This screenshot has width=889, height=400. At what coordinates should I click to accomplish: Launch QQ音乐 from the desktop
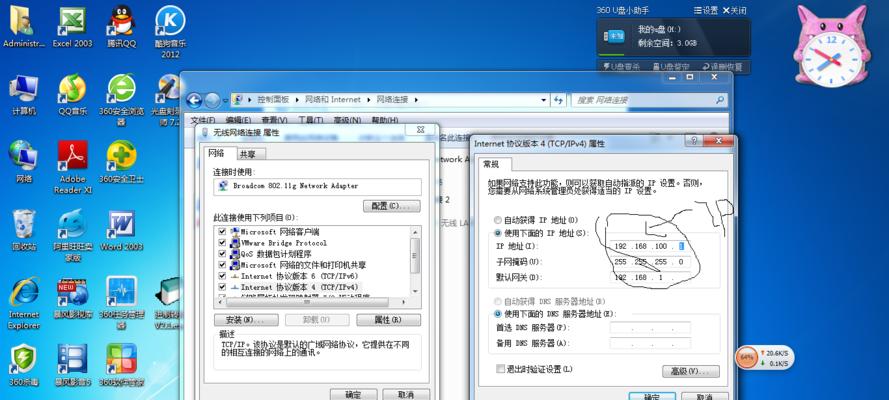point(72,95)
